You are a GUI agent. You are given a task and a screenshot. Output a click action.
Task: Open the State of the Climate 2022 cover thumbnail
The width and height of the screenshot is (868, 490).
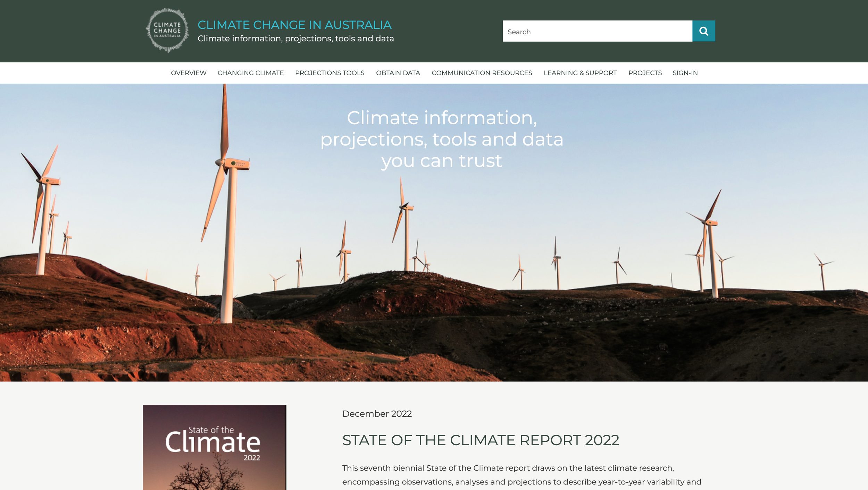pos(215,447)
